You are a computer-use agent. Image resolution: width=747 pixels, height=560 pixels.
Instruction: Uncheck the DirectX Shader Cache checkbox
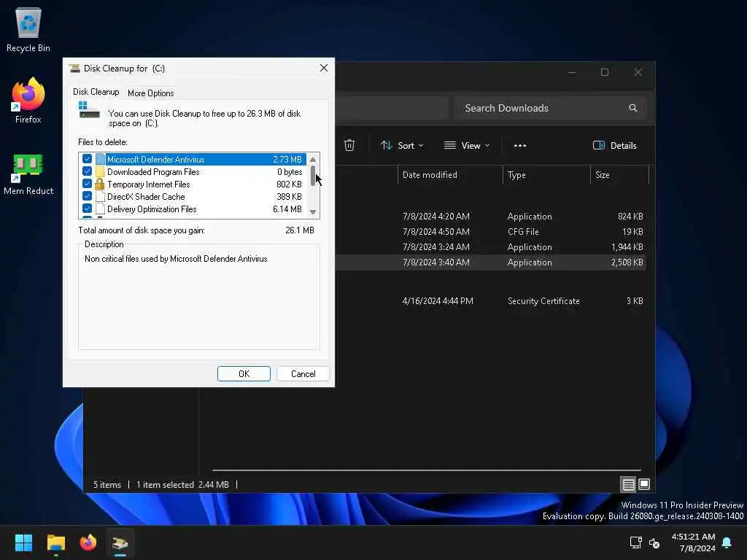(87, 195)
